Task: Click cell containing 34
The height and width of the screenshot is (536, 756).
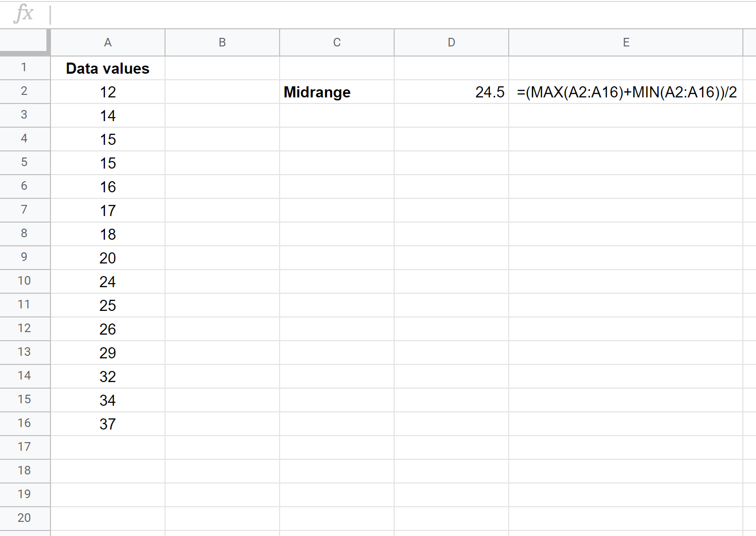Action: click(108, 400)
